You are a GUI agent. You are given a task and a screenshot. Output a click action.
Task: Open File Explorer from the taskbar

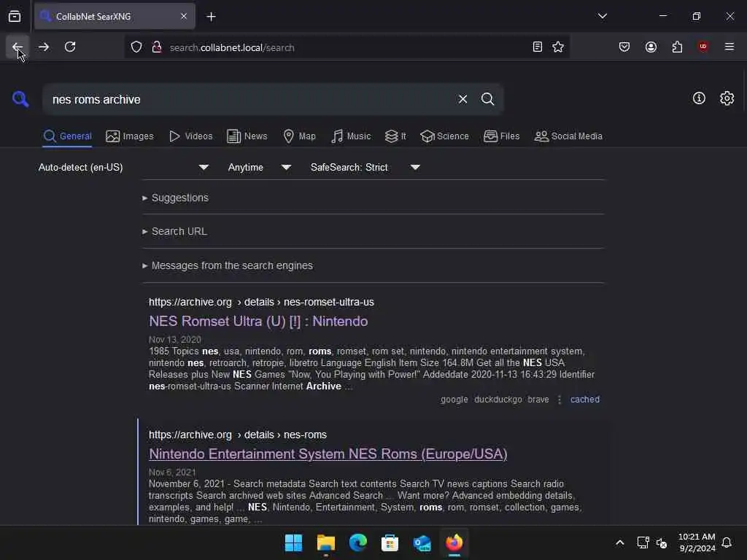click(x=326, y=542)
